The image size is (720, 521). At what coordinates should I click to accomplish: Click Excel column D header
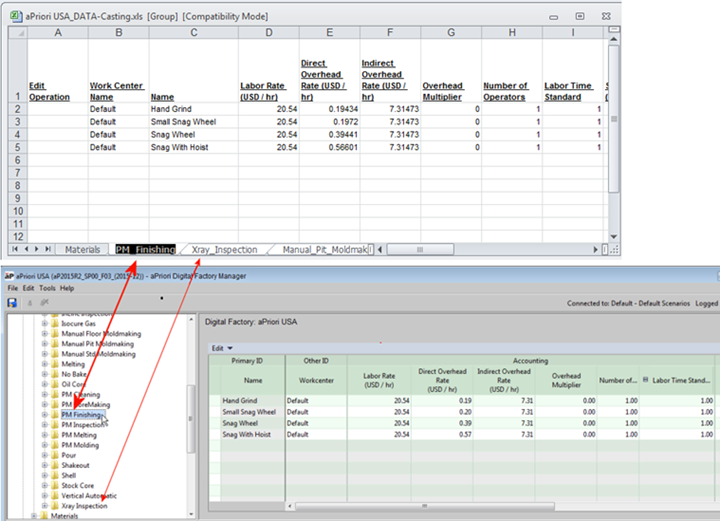(269, 33)
